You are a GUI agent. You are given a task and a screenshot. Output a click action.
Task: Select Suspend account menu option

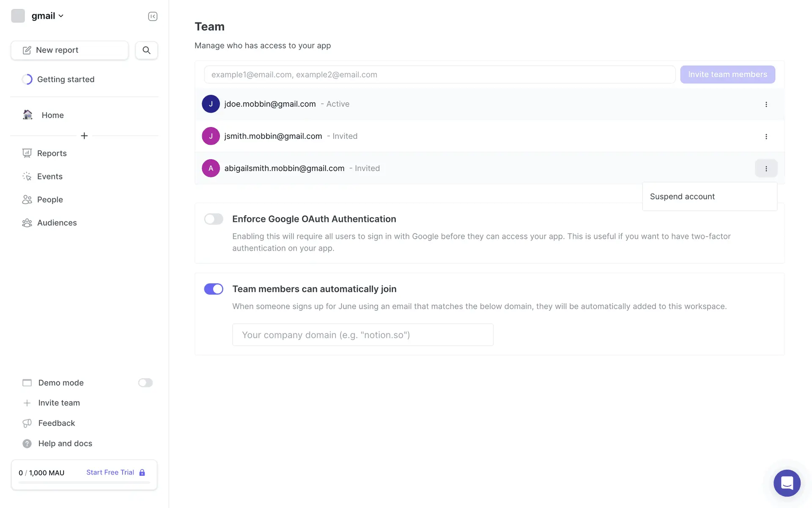point(682,196)
